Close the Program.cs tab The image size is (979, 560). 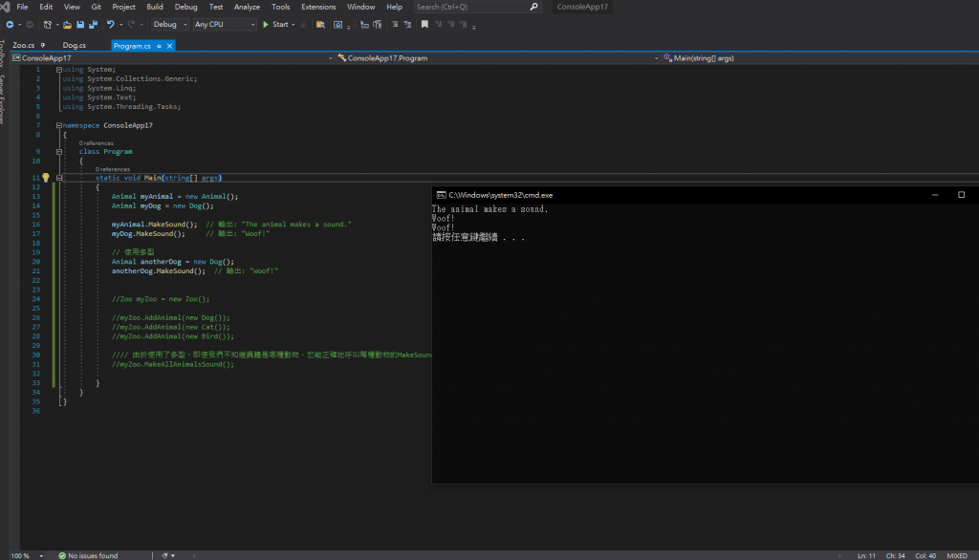[169, 46]
